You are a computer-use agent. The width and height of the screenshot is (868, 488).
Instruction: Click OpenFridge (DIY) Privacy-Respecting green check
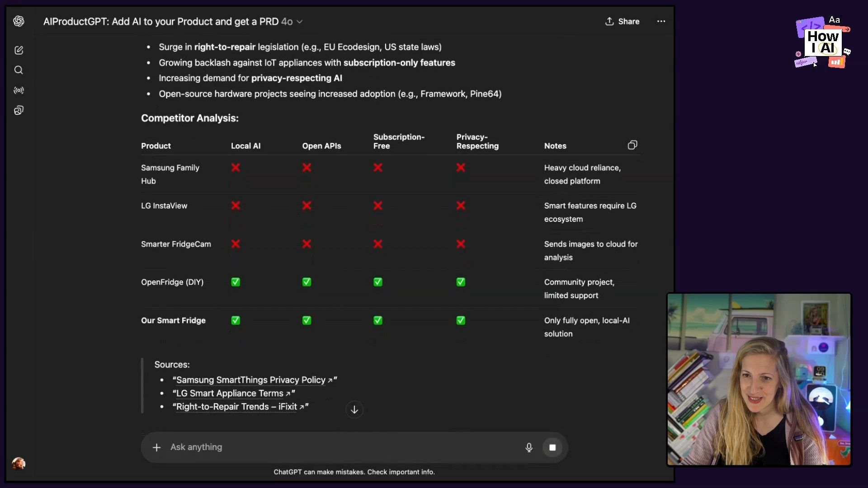point(461,282)
